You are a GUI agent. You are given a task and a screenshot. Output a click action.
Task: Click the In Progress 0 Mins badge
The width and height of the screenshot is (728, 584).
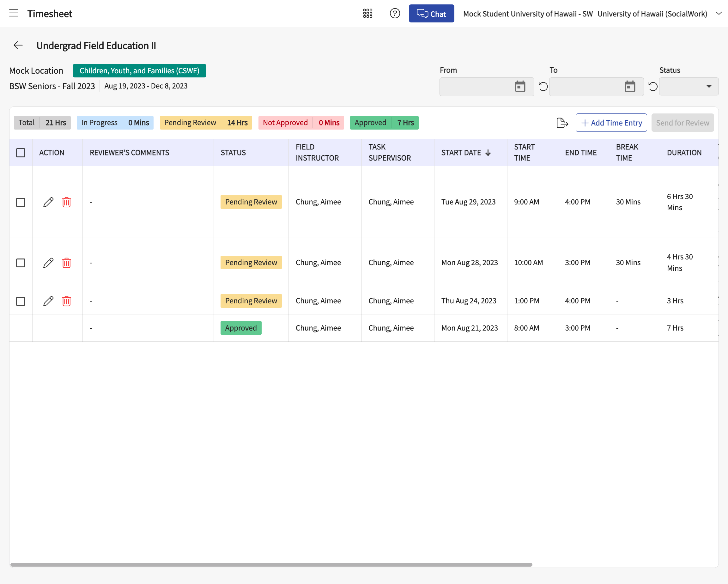pyautogui.click(x=115, y=123)
